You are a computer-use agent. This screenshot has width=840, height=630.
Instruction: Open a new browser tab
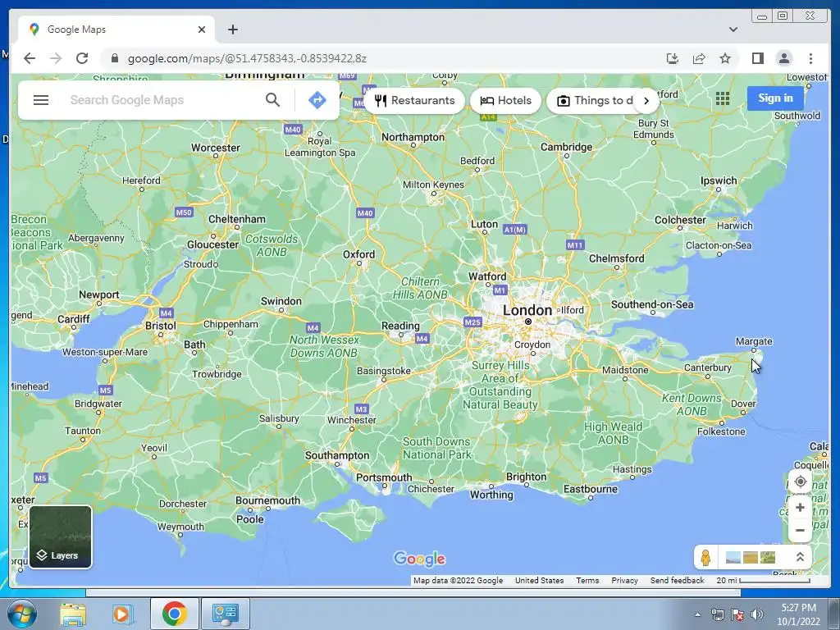(232, 30)
